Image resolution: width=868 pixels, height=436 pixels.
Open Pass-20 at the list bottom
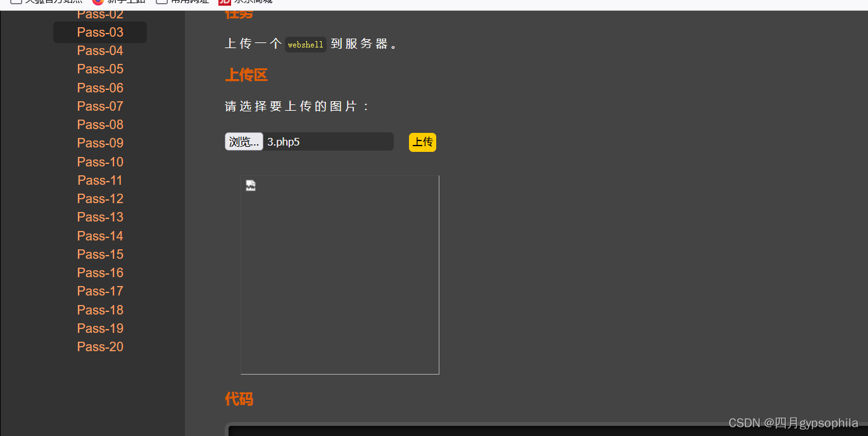tap(100, 347)
